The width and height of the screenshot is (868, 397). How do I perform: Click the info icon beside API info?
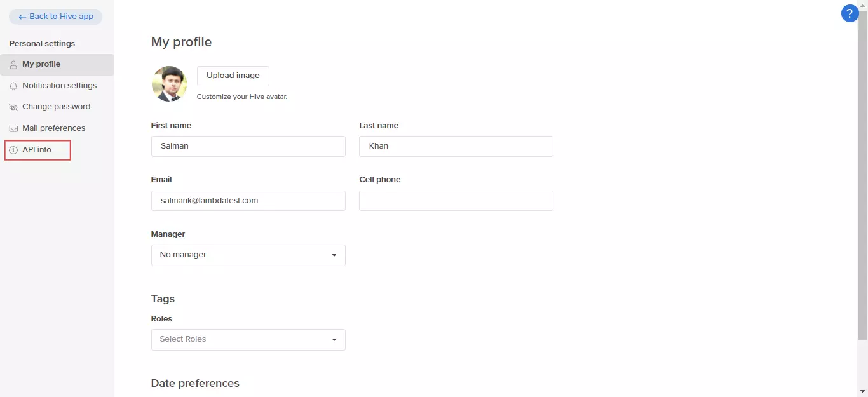pyautogui.click(x=13, y=150)
